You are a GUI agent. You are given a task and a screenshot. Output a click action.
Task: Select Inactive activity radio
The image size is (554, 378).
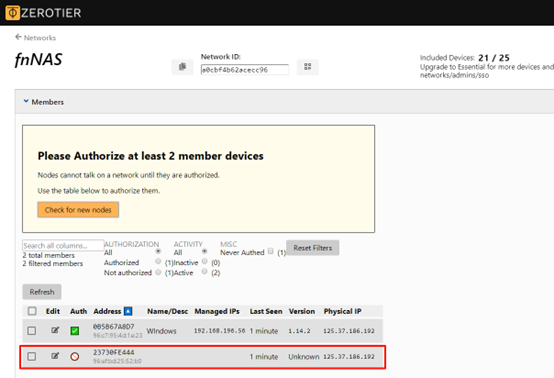click(x=204, y=261)
